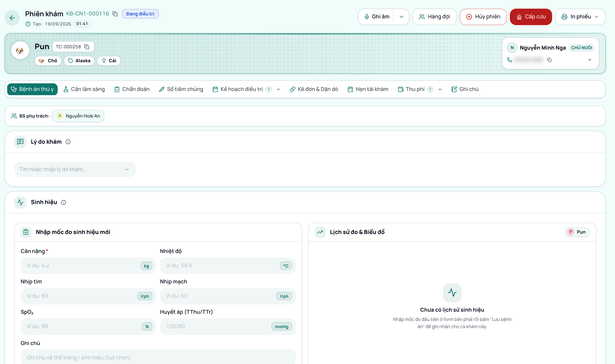Image resolution: width=615 pixels, height=364 pixels.
Task: Expand Nguyễn Minh Nga owner details
Action: [590, 60]
